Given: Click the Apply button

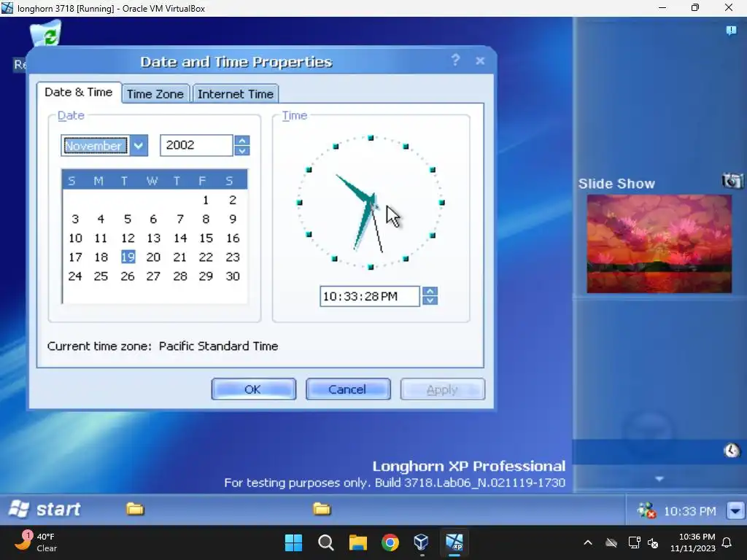Looking at the screenshot, I should pos(443,389).
